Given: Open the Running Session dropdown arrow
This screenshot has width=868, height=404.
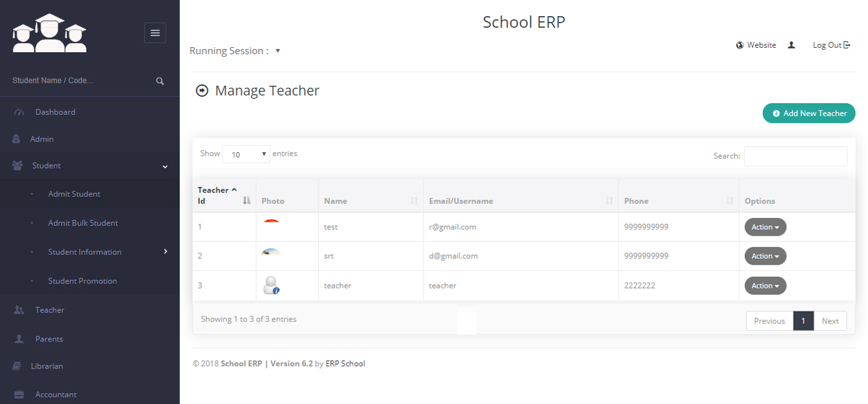Looking at the screenshot, I should 278,51.
